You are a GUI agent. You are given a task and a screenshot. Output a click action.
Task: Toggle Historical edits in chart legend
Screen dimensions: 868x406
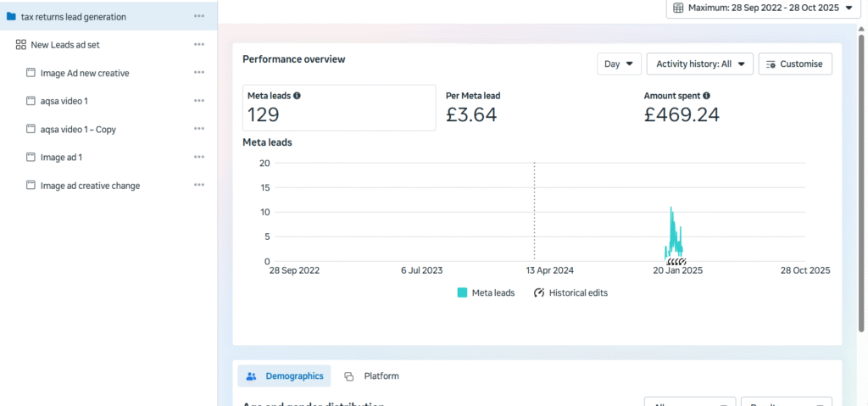(x=570, y=292)
